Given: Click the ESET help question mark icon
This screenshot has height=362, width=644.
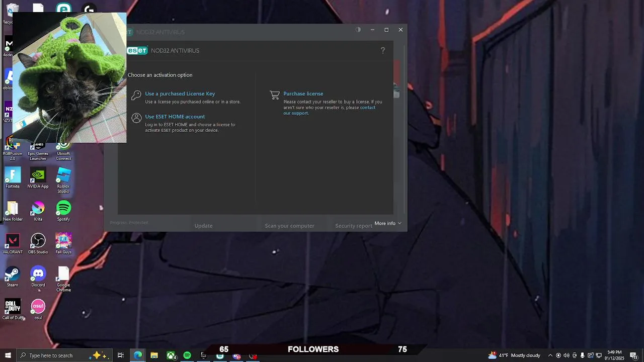Looking at the screenshot, I should click(383, 50).
